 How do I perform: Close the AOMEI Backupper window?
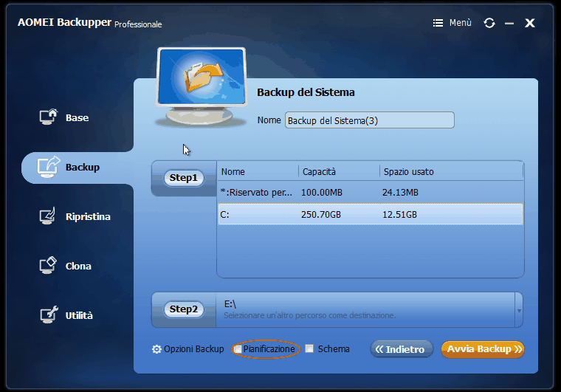pos(530,23)
